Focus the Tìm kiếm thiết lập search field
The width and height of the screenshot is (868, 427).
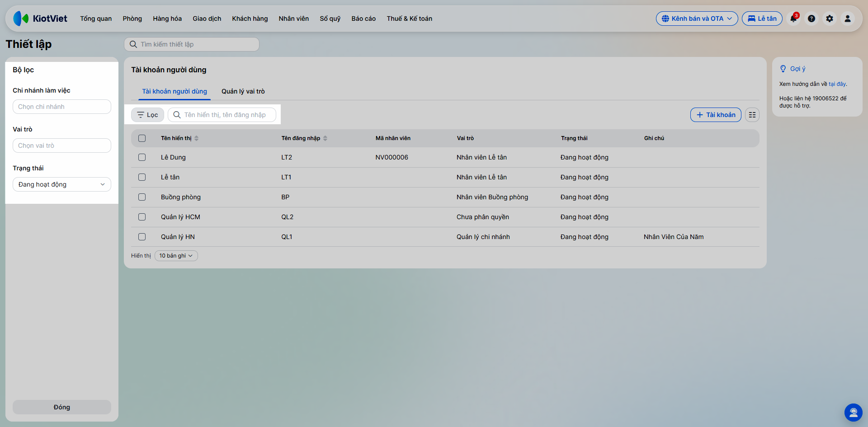pyautogui.click(x=192, y=44)
